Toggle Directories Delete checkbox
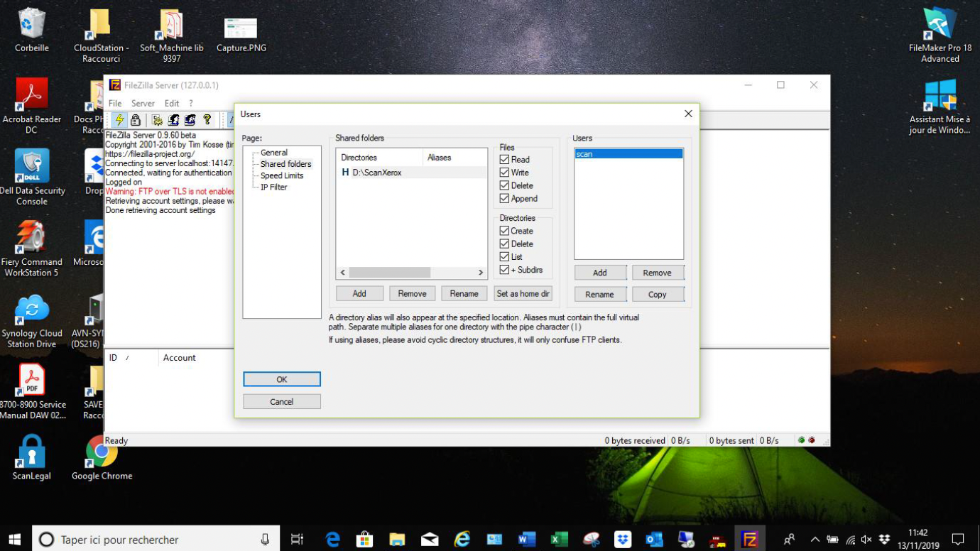 point(504,244)
